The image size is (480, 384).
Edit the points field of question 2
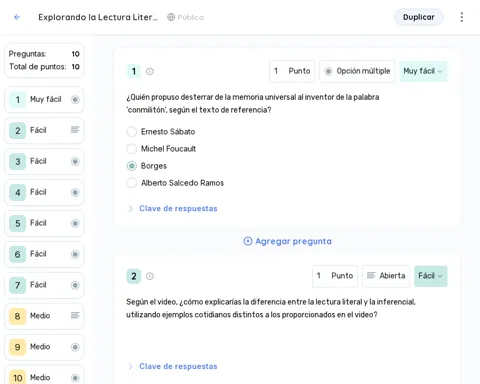pyautogui.click(x=335, y=276)
